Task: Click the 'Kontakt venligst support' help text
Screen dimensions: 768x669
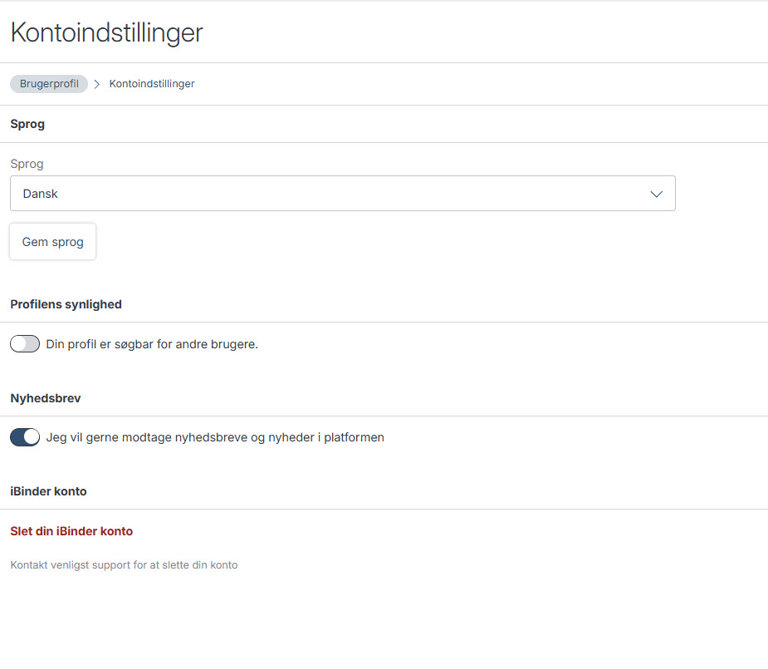Action: [124, 565]
